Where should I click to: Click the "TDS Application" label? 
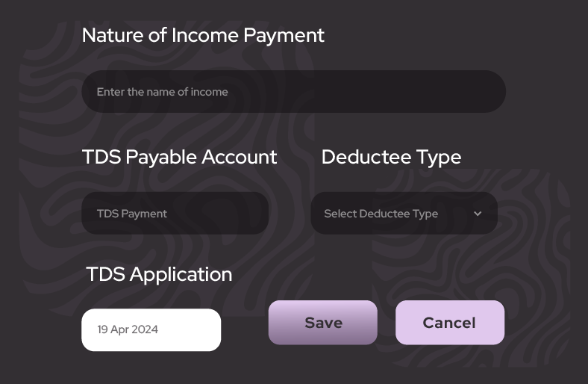(159, 274)
